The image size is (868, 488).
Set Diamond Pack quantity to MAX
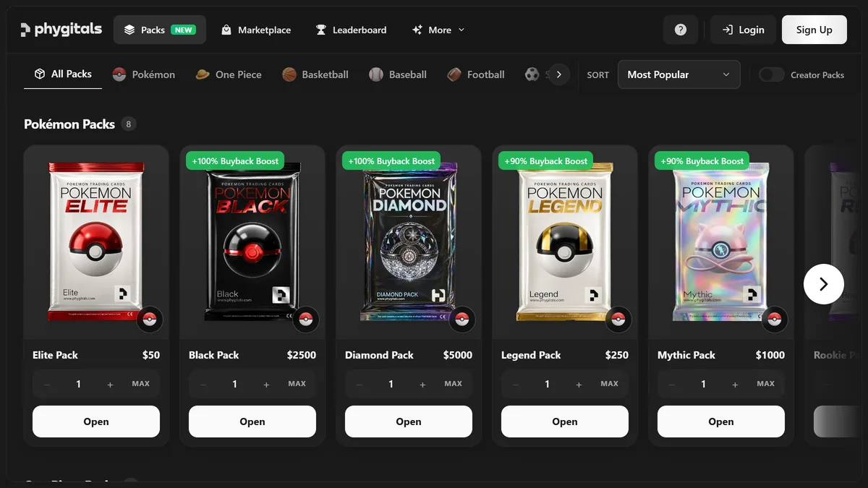click(454, 384)
